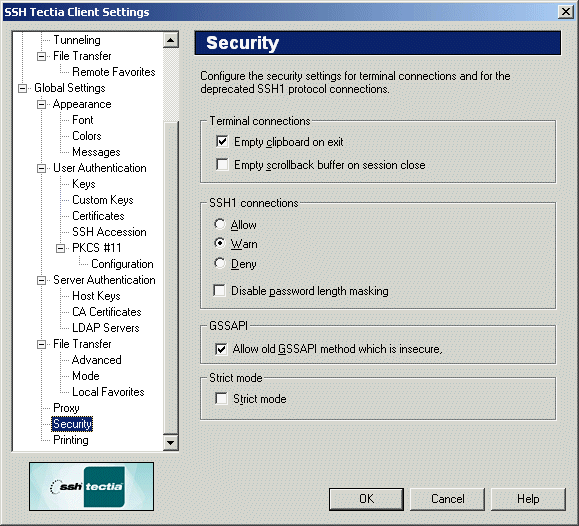The width and height of the screenshot is (579, 526).
Task: Enable Empty clipboard on exit checkbox
Action: (x=222, y=141)
